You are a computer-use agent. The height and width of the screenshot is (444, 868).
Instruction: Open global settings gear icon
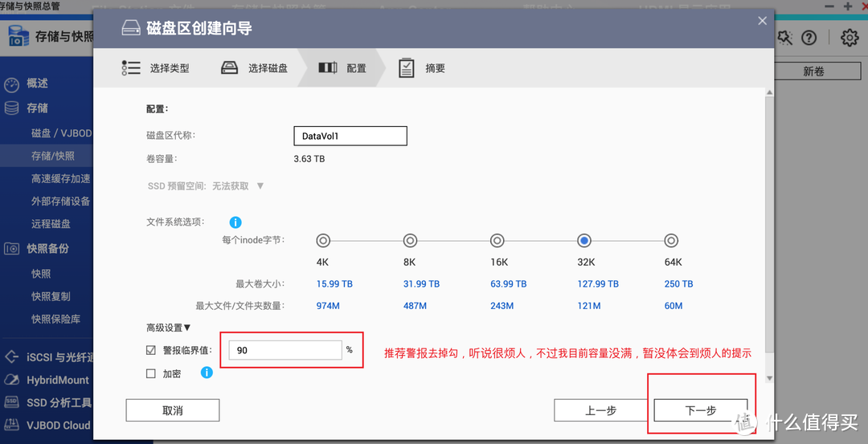850,38
